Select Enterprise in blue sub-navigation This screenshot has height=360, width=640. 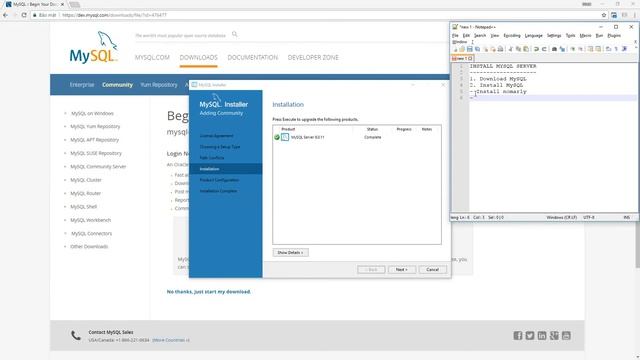(82, 85)
